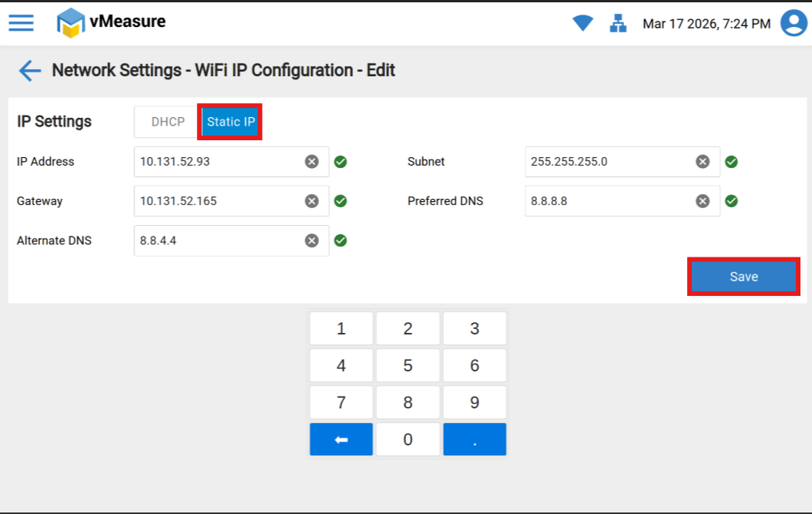Screen dimensions: 812x514
Task: Clear the Alternate DNS field
Action: click(311, 240)
